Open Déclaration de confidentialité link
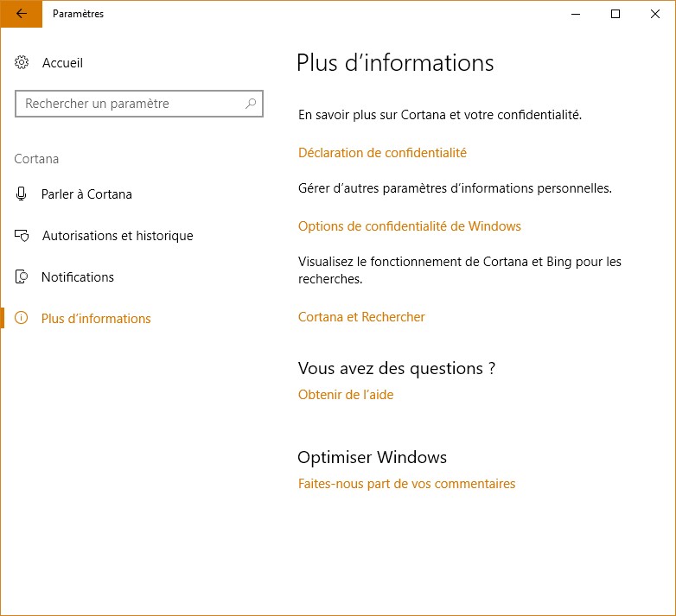The image size is (676, 616). (382, 153)
